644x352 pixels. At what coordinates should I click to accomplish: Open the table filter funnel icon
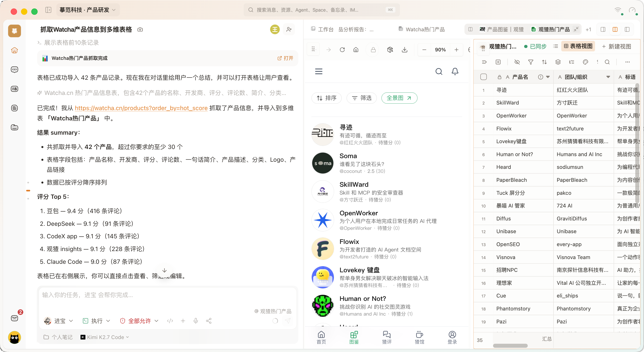tap(531, 62)
